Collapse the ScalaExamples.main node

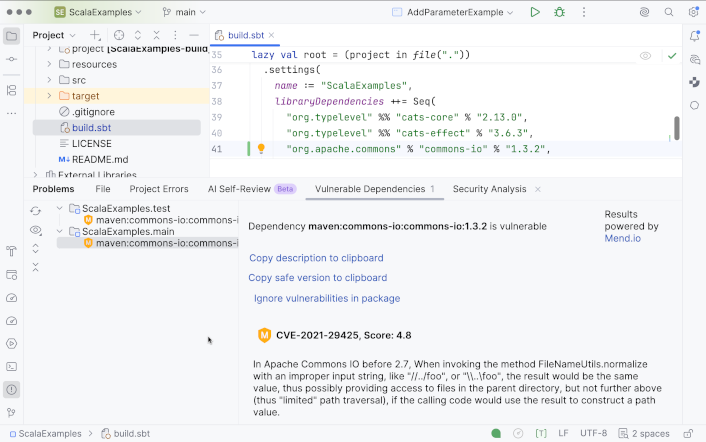click(x=59, y=231)
